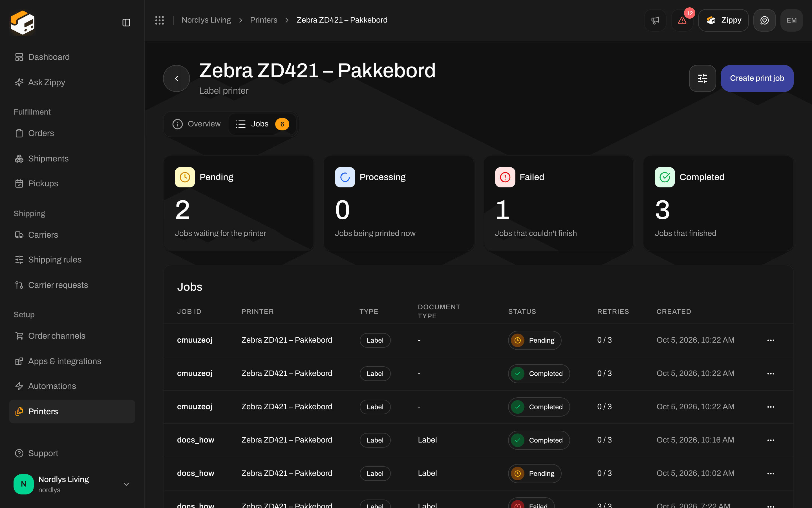Follow the Printers breadcrumb link
This screenshot has width=812, height=508.
(264, 20)
